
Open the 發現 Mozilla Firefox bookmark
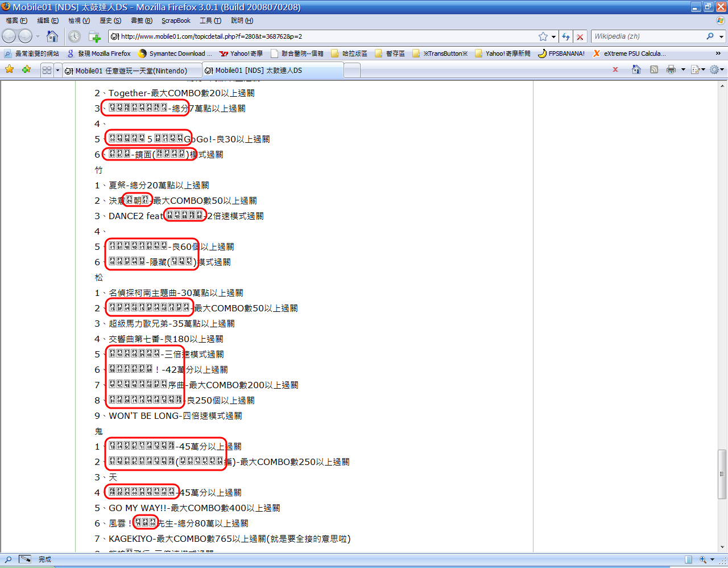(x=98, y=53)
